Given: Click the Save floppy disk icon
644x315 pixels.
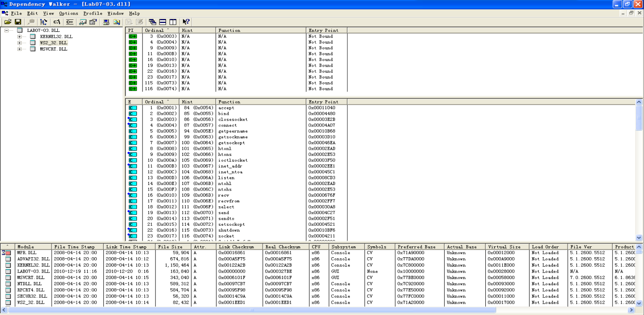Looking at the screenshot, I should click(x=18, y=22).
